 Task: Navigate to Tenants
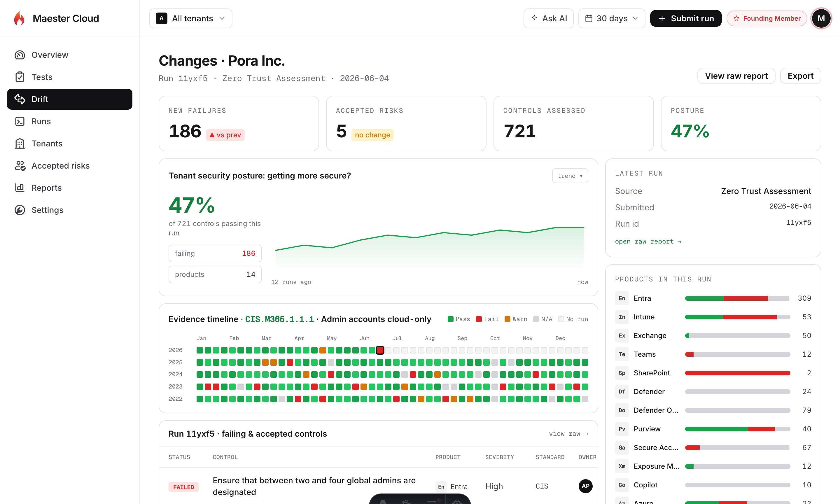tap(70, 144)
